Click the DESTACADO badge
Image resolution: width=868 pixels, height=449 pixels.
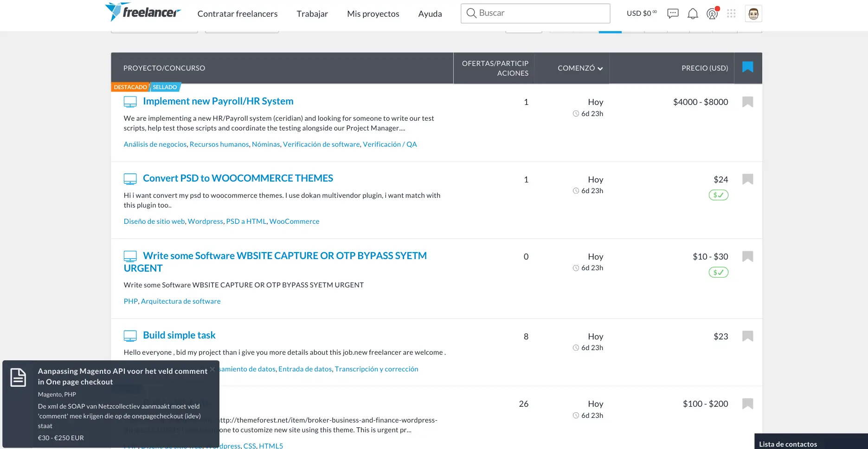[x=130, y=87]
